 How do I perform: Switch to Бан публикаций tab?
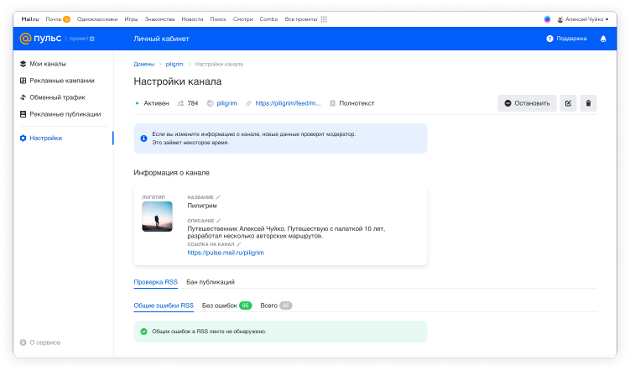[x=211, y=282]
